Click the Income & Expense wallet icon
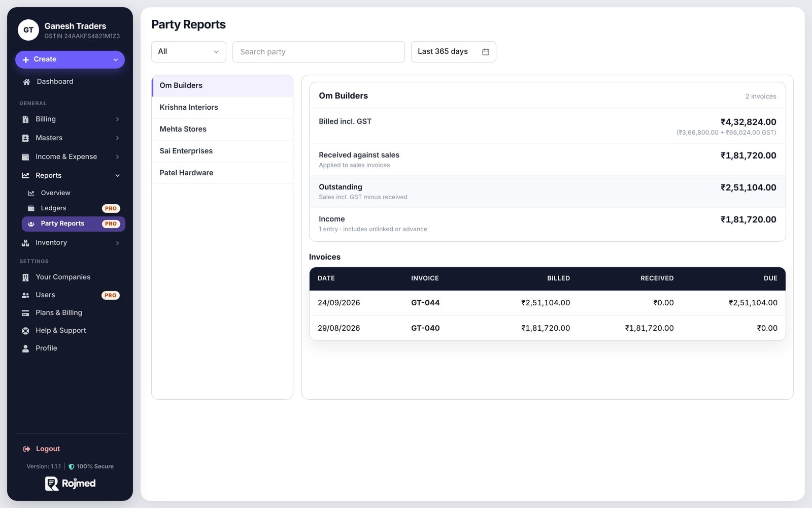 click(25, 157)
